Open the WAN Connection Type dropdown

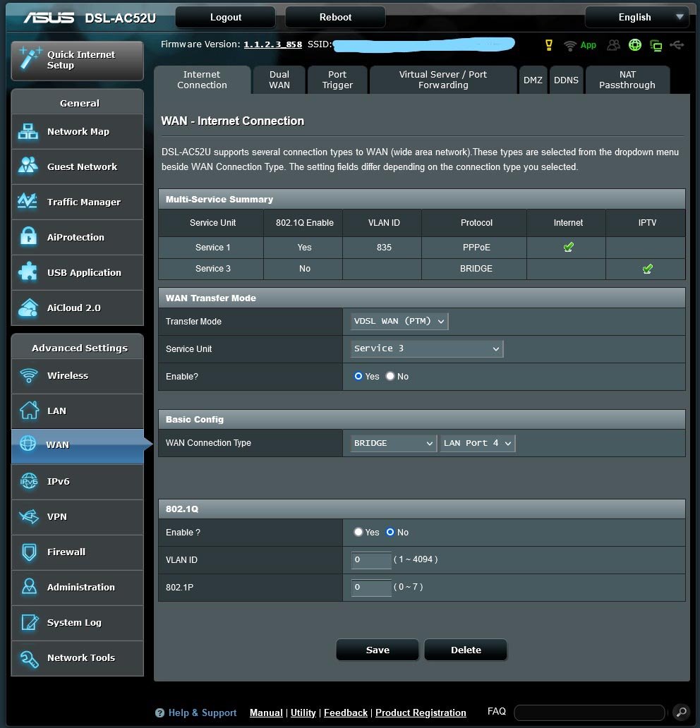(x=394, y=443)
